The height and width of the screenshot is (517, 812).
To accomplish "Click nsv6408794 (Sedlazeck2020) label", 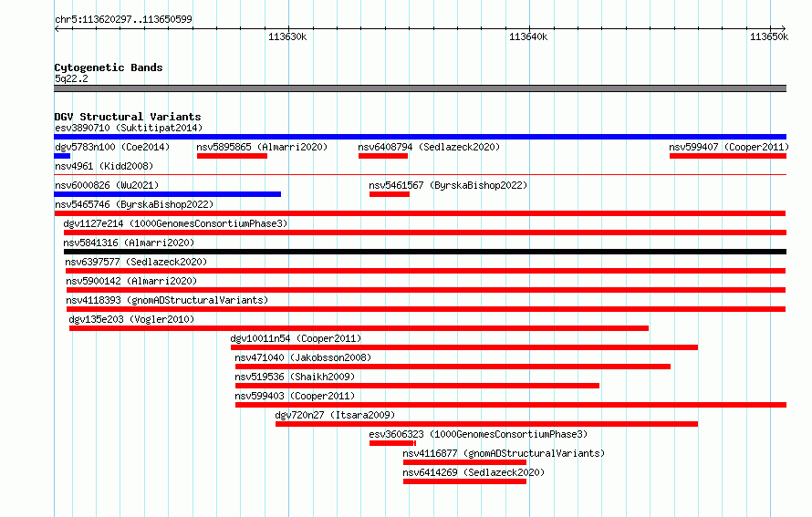I will [429, 147].
